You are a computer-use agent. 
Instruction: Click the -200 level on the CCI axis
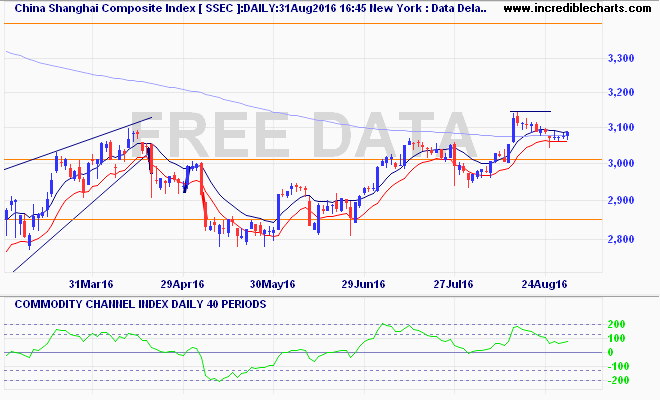614,381
